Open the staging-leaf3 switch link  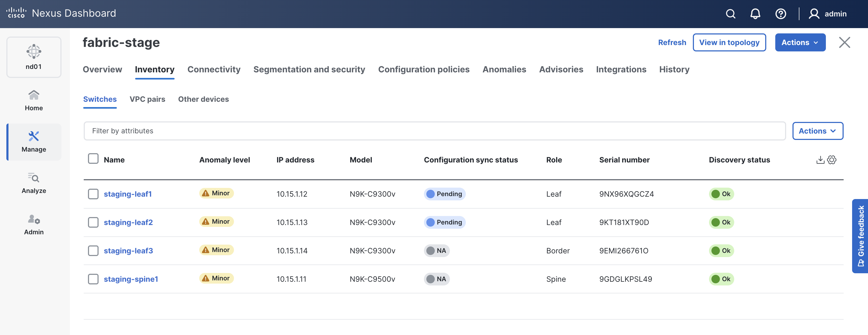[128, 251]
